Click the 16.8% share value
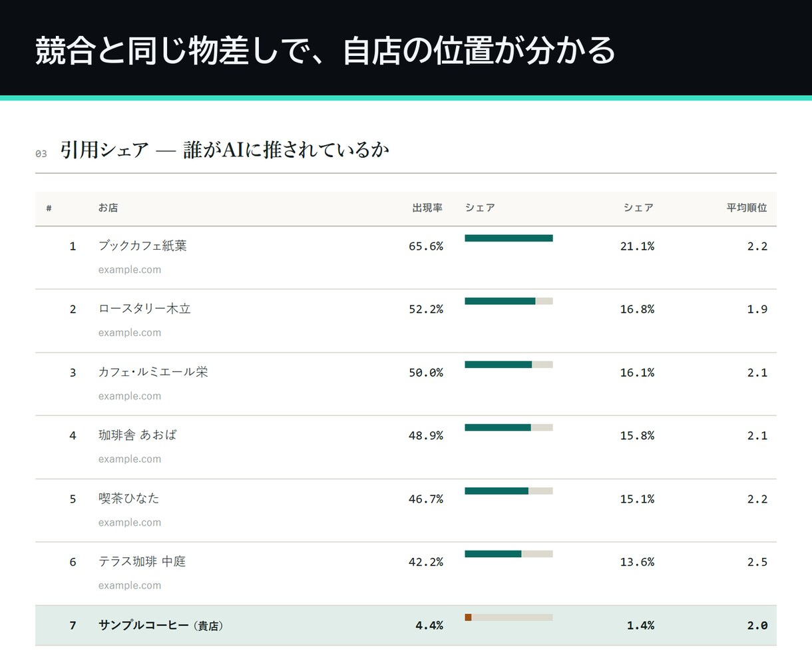Screen dimensions: 812x671 [637, 310]
